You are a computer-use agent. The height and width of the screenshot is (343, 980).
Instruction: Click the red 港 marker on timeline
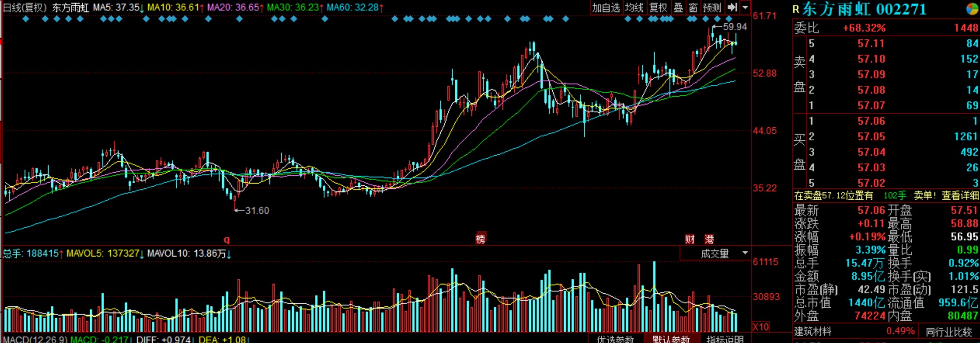tap(709, 239)
